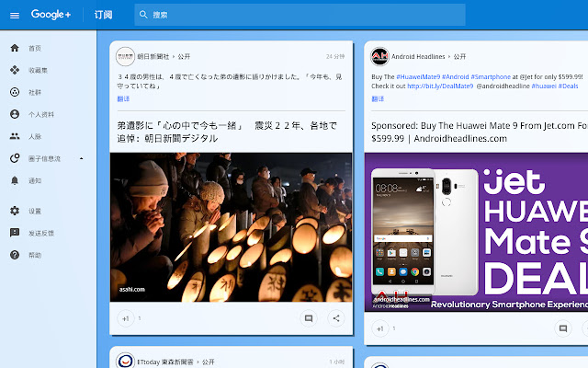
Task: Click the send feedback icon
Action: click(15, 233)
